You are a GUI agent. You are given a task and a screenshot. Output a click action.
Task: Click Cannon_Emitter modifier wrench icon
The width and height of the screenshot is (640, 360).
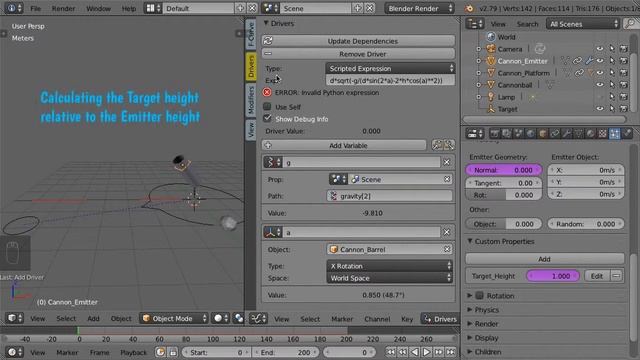tap(589, 61)
